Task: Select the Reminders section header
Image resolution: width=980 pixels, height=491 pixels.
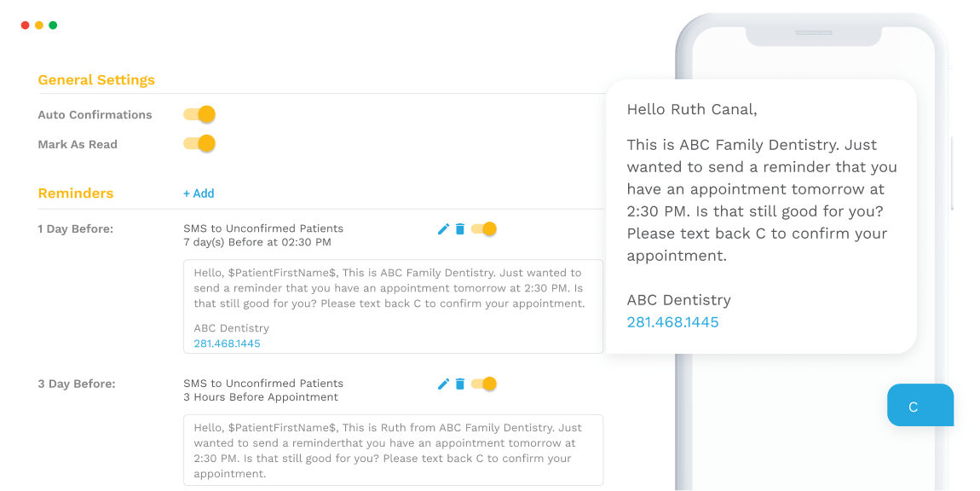Action: (75, 193)
